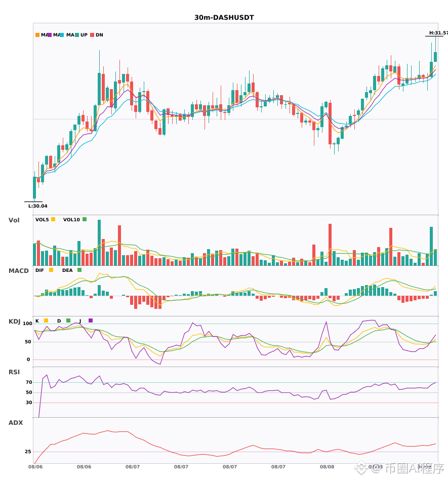Click the H:31.57 high price label
The height and width of the screenshot is (481, 448).
pos(438,33)
